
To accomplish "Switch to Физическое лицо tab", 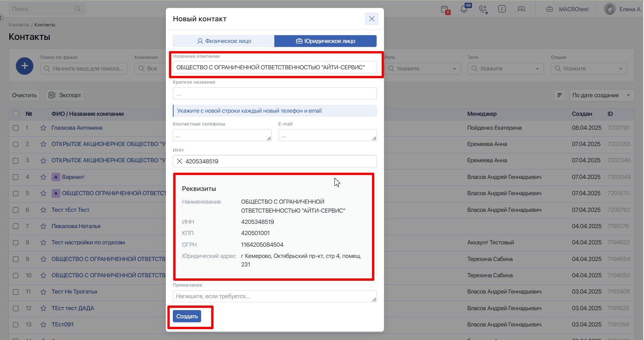I will coord(224,41).
